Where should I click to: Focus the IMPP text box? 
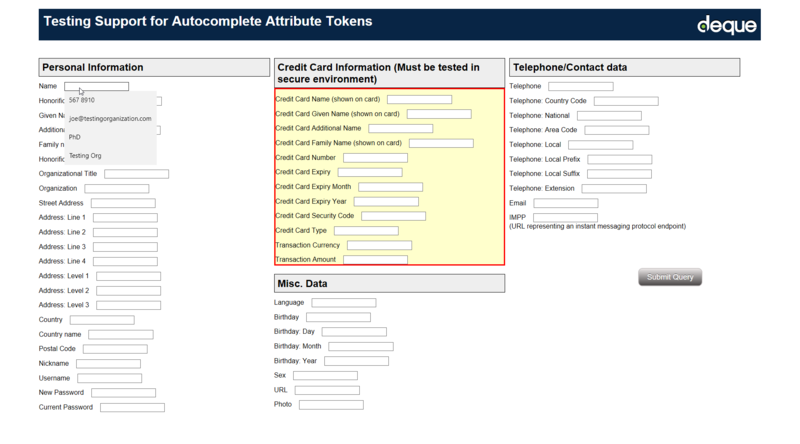[x=565, y=217]
